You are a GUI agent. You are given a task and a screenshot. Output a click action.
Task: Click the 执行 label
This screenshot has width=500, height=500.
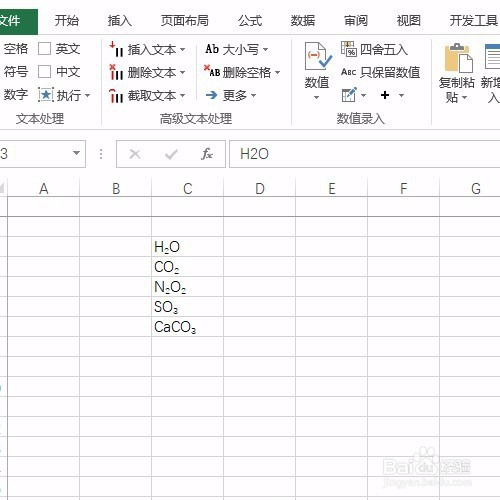69,96
